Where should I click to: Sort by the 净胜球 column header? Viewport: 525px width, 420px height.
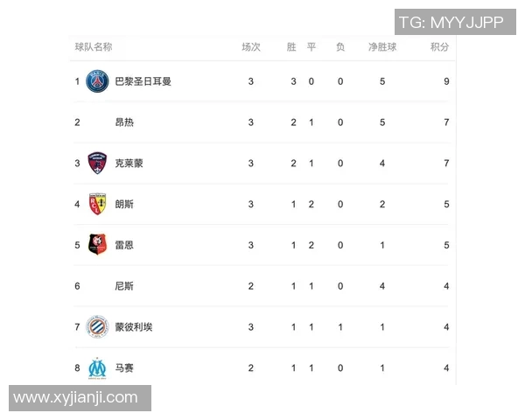382,47
